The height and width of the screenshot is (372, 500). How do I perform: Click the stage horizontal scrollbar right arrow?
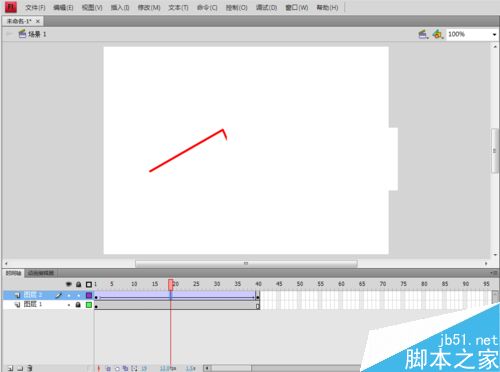(486, 264)
